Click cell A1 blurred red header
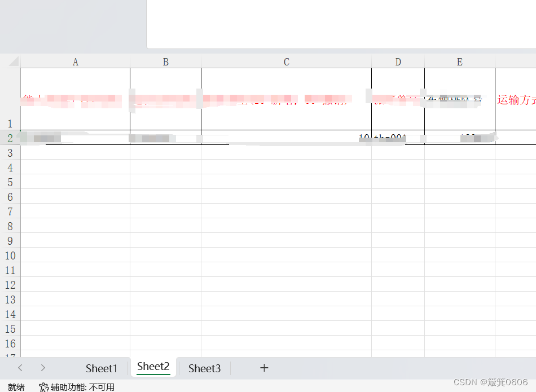Screen dimensions: 536x392 click(x=75, y=99)
